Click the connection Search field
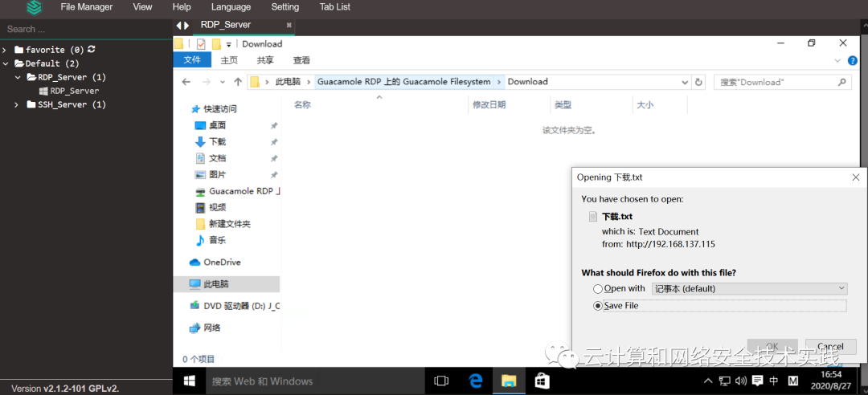Image resolution: width=868 pixels, height=395 pixels. point(86,29)
